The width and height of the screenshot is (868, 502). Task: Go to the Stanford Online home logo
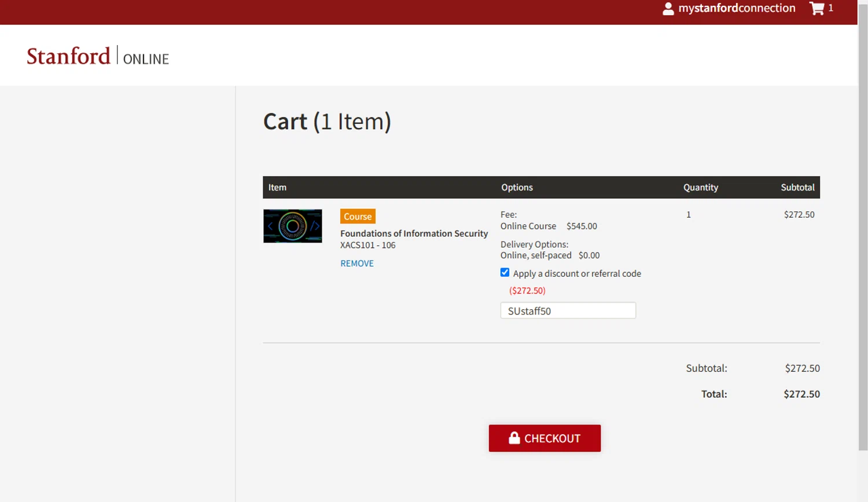coord(98,56)
